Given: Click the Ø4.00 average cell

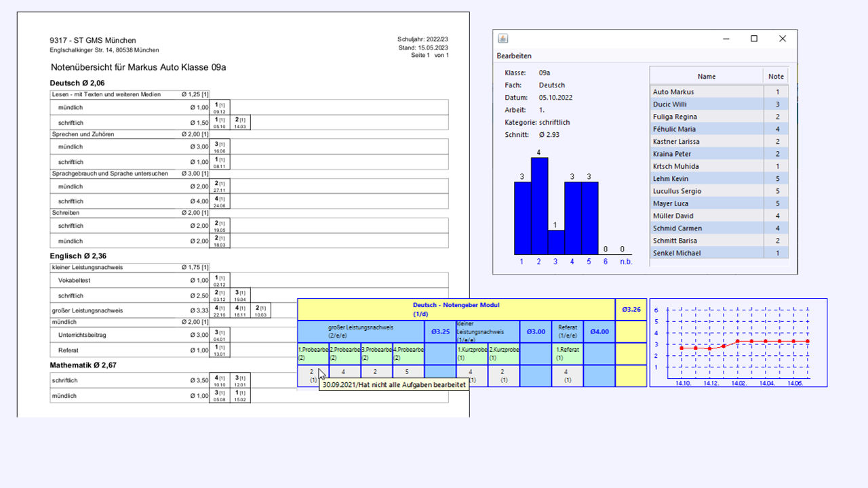Looking at the screenshot, I should (599, 331).
